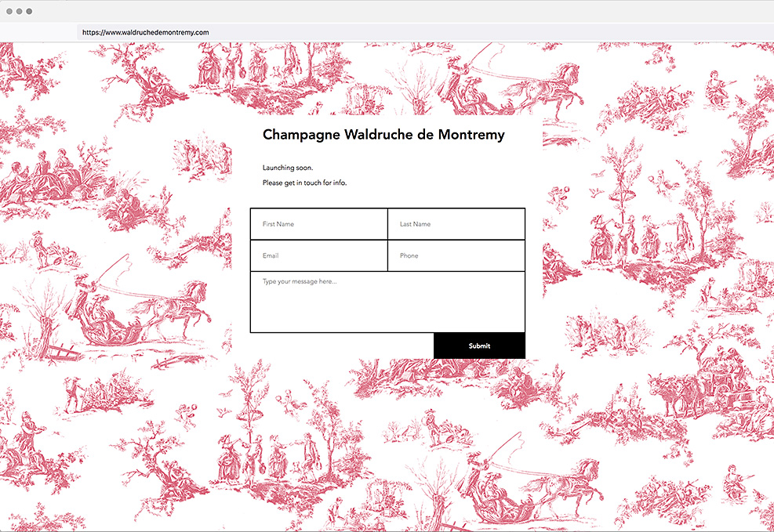774x532 pixels.
Task: Click the 'Type your message here...' text area
Action: coord(387,302)
